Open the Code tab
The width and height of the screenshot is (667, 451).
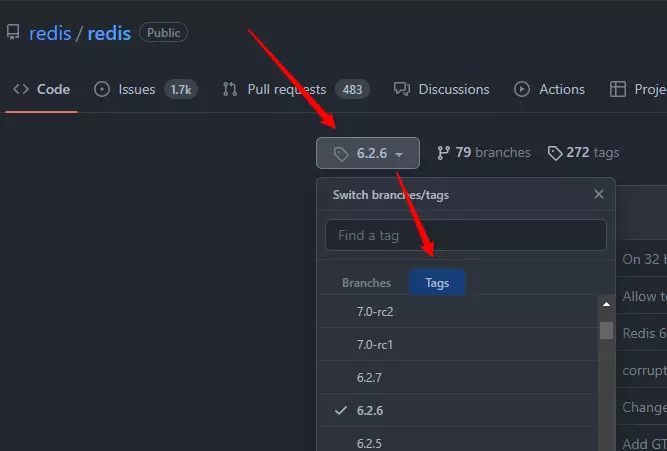[41, 89]
